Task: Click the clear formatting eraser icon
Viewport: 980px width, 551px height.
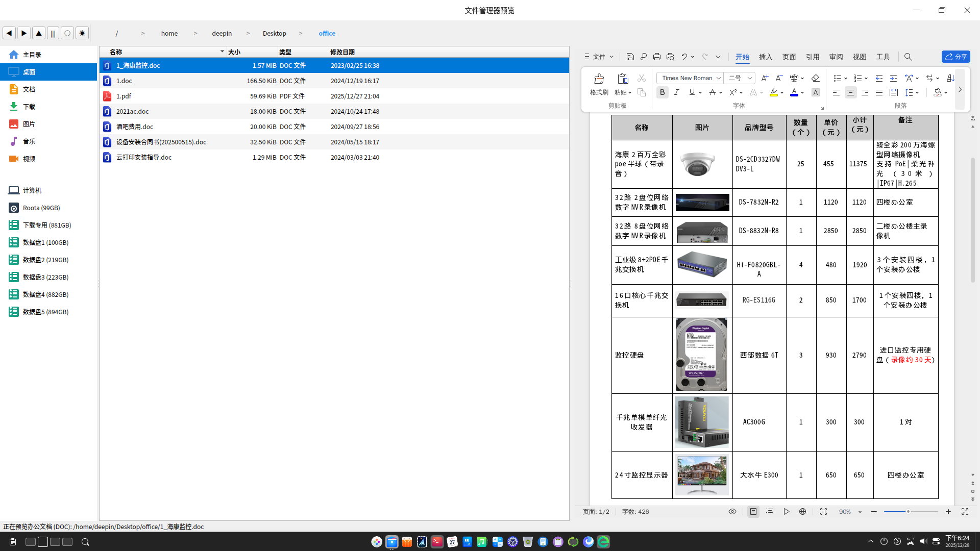Action: pyautogui.click(x=815, y=78)
